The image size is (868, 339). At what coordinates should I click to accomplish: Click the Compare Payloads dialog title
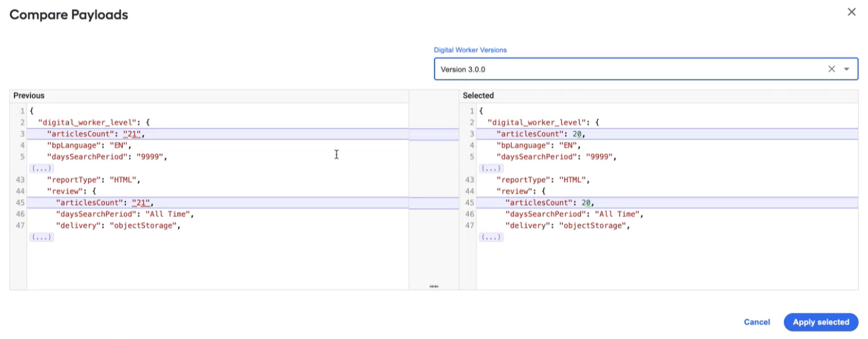click(69, 15)
